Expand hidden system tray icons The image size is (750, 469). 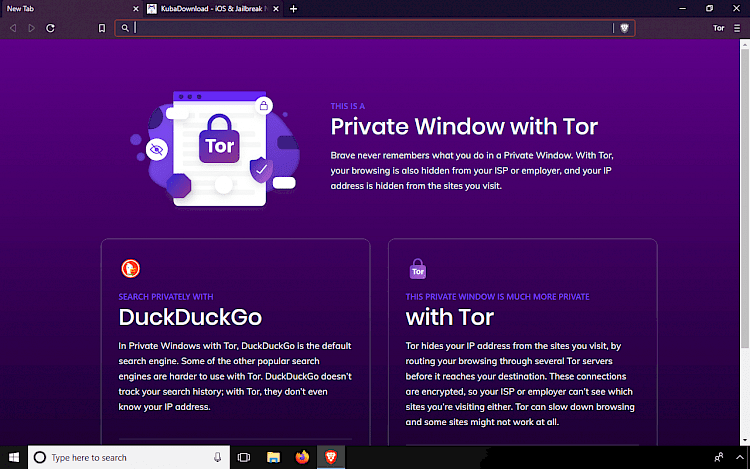tap(740, 458)
